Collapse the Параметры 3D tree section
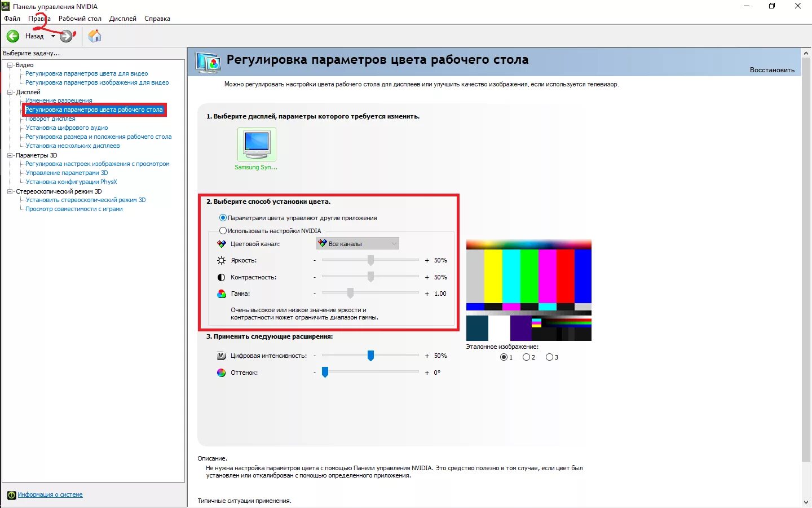Viewport: 812px width, 508px height. coord(10,155)
